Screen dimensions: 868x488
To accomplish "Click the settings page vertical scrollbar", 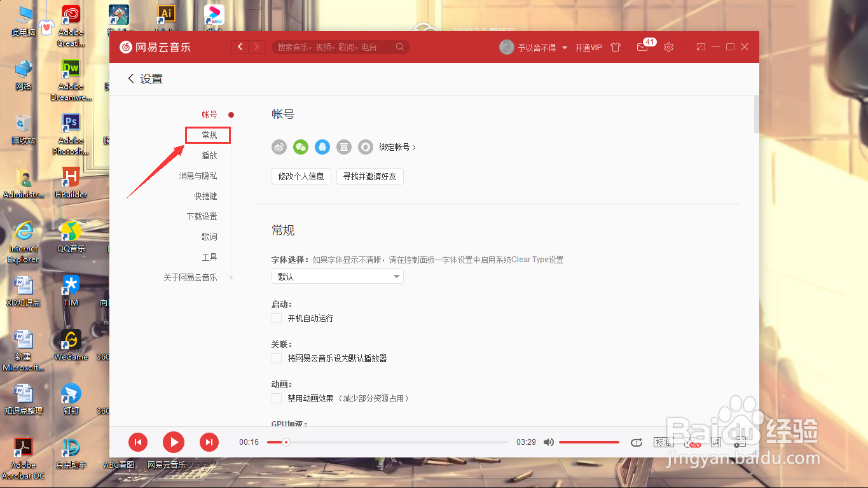I will pos(755,115).
